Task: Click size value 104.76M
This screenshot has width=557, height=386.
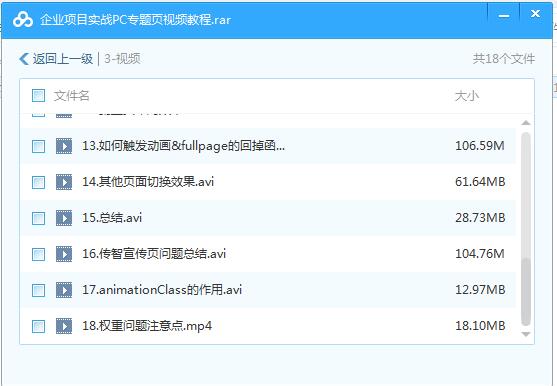Action: [x=480, y=254]
